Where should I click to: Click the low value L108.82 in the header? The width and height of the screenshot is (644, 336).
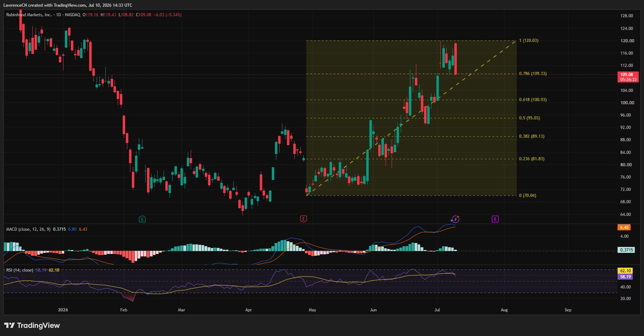[126, 15]
